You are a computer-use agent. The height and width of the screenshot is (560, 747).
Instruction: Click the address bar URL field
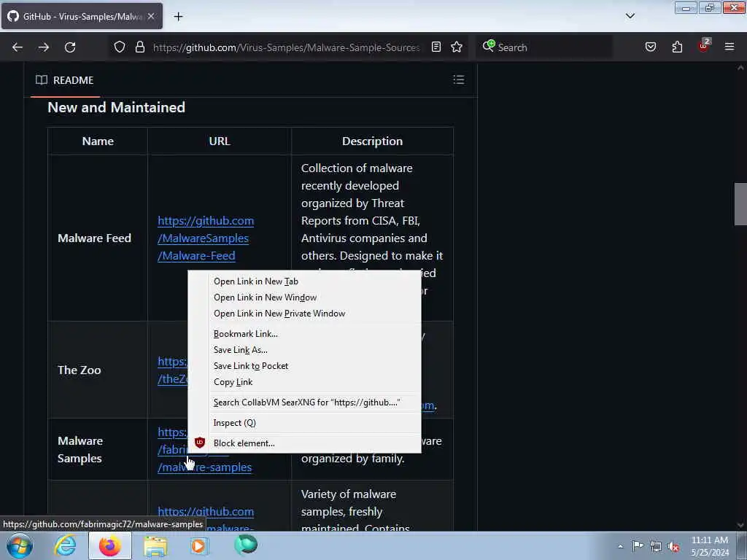(286, 47)
